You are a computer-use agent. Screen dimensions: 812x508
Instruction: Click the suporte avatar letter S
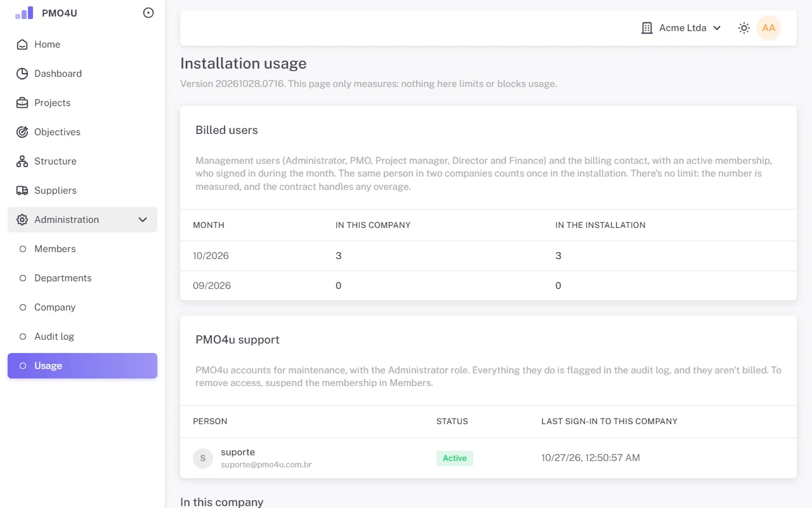click(203, 458)
